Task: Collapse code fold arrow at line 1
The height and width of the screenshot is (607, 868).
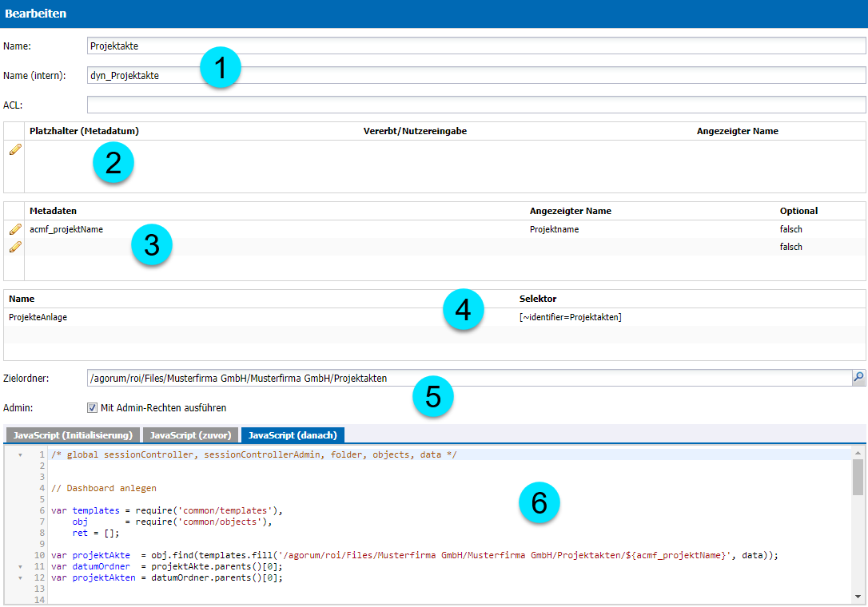Action: 21,454
